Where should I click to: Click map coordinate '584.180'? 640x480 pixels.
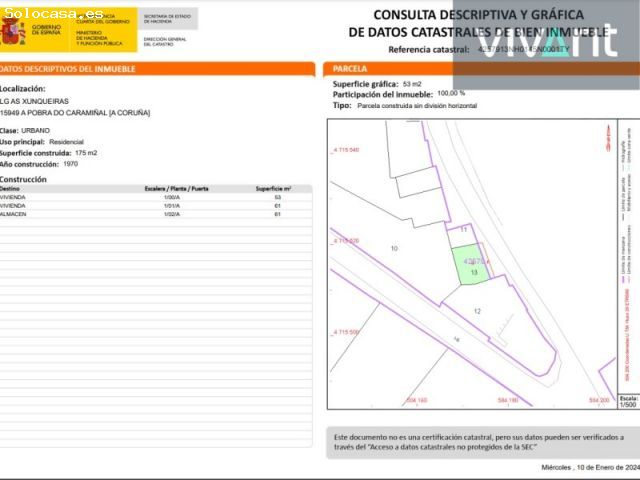[x=508, y=400]
